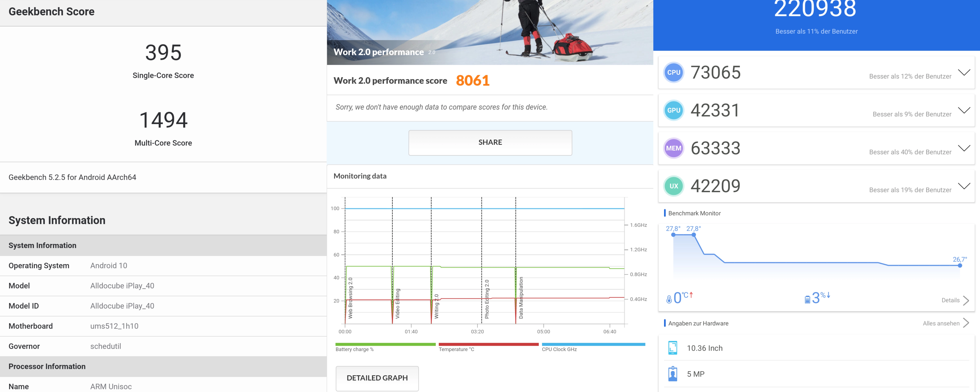This screenshot has width=980, height=392.
Task: Click the CPU score badge icon
Action: point(673,72)
